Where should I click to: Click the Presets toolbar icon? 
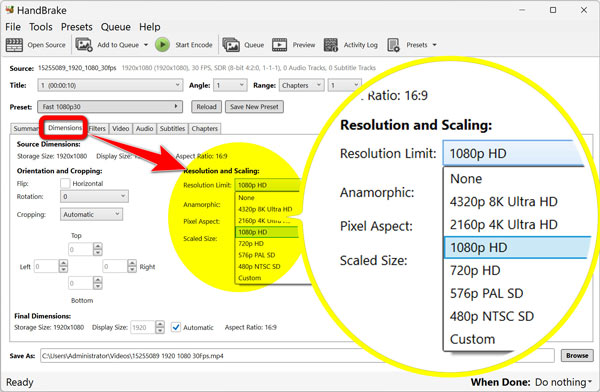(x=393, y=45)
